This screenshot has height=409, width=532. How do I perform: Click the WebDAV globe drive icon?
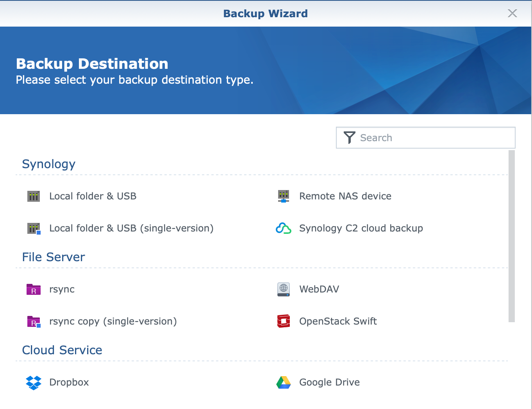click(284, 289)
